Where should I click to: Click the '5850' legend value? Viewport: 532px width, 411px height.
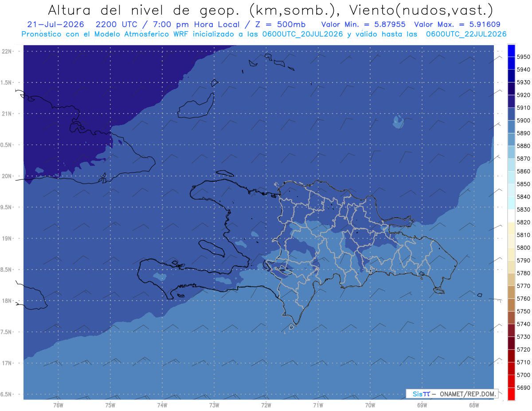coord(523,184)
